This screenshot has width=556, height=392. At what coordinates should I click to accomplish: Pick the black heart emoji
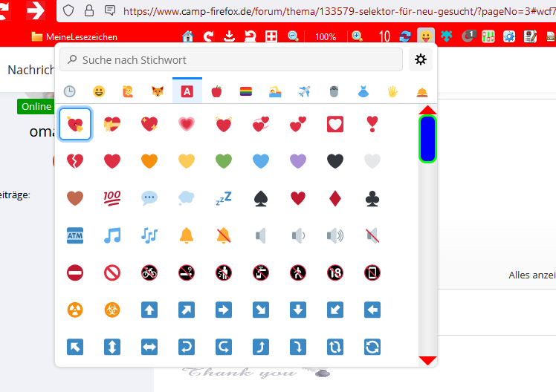[335, 161]
